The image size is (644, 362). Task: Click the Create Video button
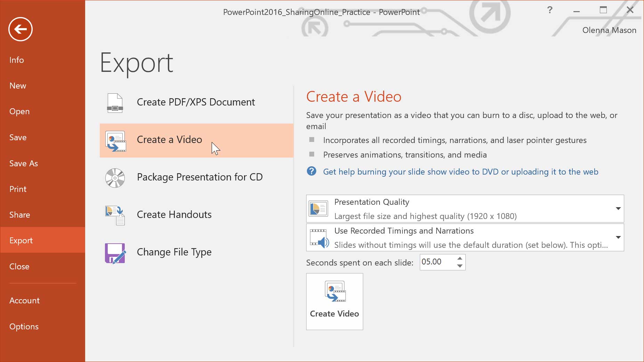click(334, 301)
